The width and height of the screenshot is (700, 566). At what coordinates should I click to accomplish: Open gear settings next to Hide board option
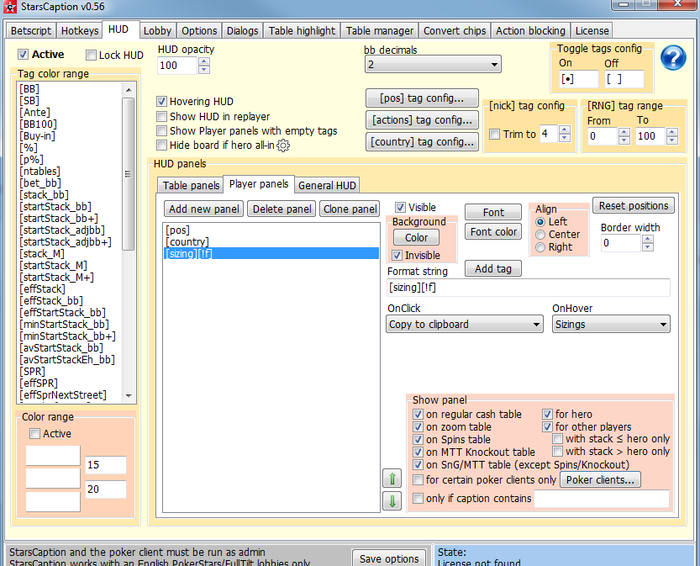283,146
